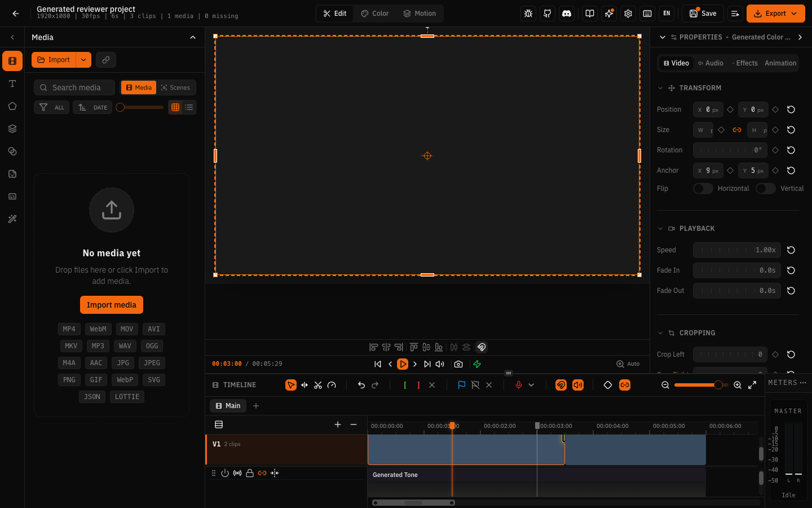Click the Import media button

[x=112, y=305]
